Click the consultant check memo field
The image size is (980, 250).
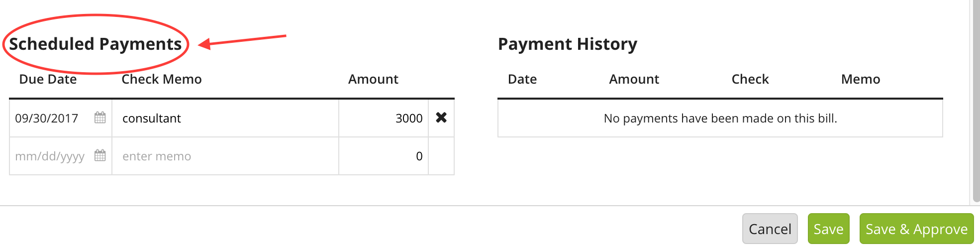pos(225,118)
